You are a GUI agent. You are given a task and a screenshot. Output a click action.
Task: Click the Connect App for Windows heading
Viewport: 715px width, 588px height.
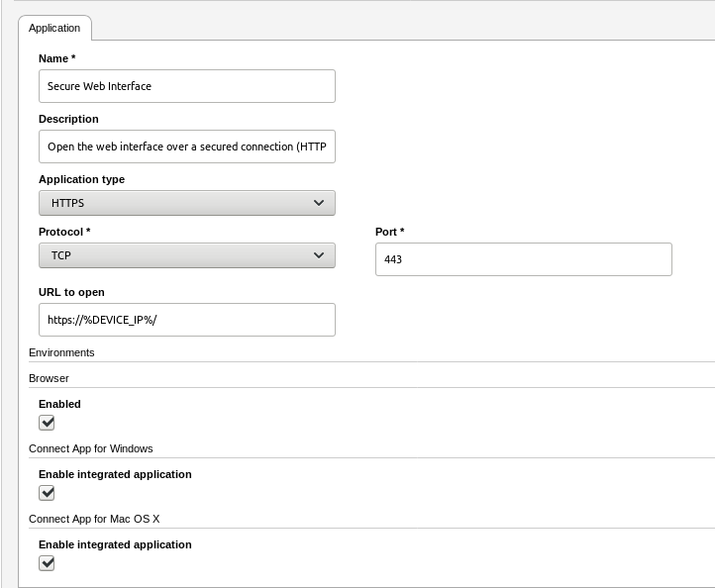tap(90, 448)
